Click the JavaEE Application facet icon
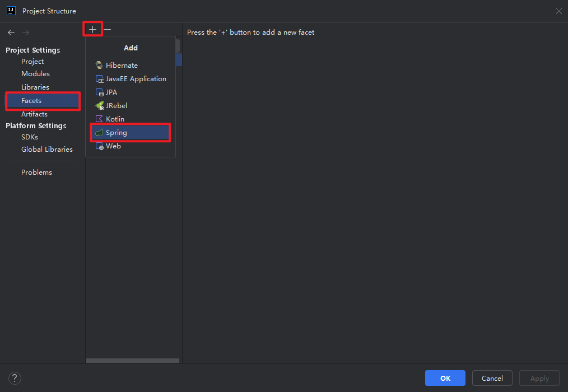 (x=99, y=79)
